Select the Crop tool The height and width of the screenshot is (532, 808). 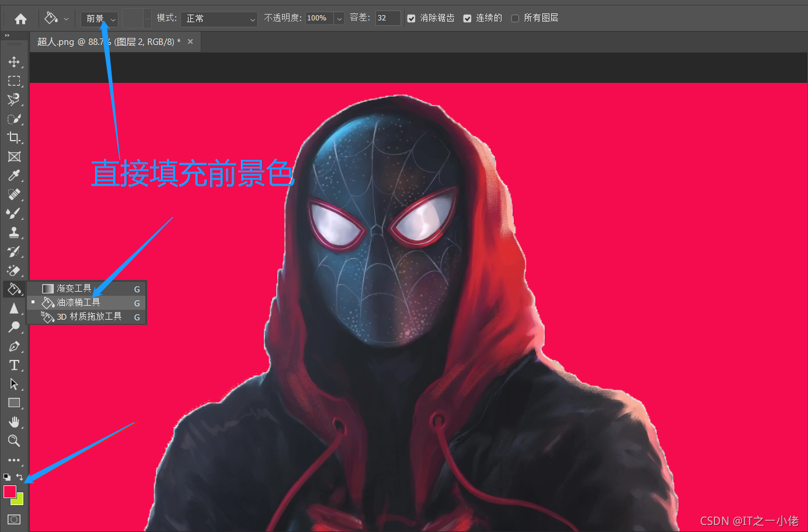[x=14, y=138]
